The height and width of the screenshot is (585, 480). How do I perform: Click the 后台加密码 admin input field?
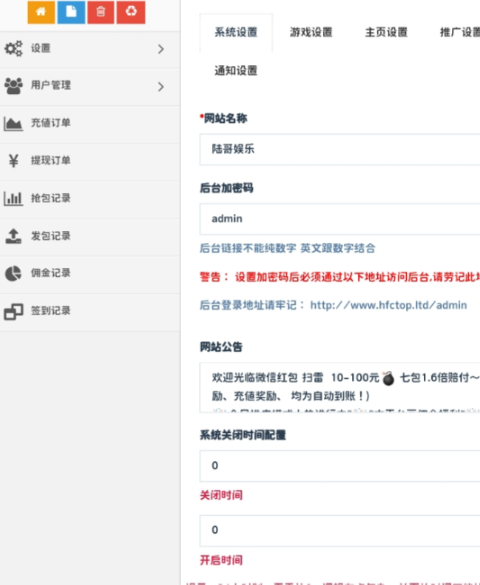[x=340, y=219]
